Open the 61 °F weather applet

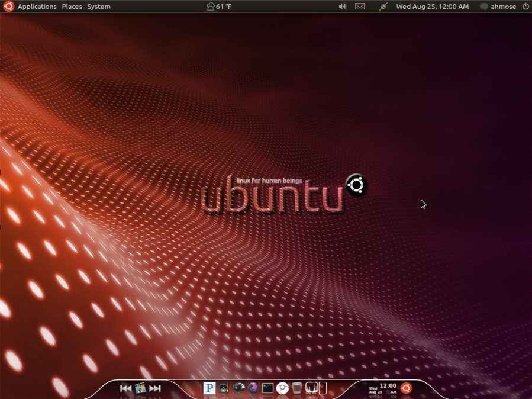pos(219,7)
